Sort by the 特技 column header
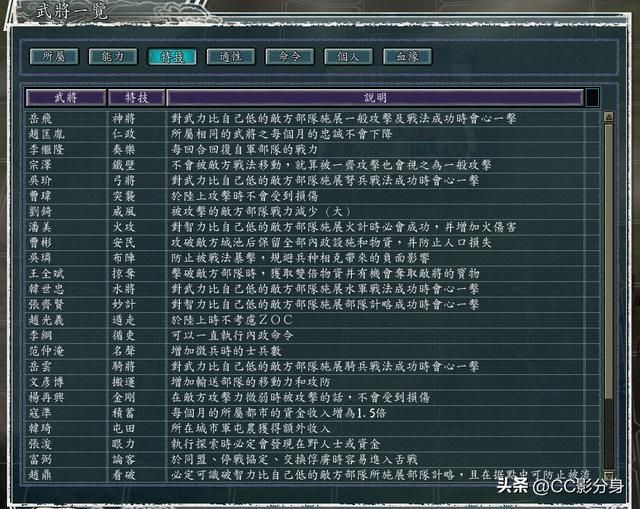The width and height of the screenshot is (640, 509). pos(136,98)
